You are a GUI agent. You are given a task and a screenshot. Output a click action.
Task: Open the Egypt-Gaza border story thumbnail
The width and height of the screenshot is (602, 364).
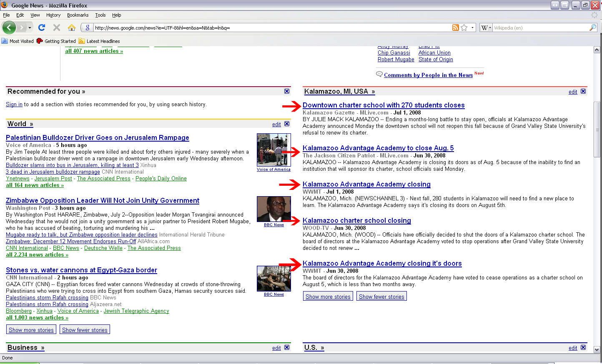(x=274, y=279)
